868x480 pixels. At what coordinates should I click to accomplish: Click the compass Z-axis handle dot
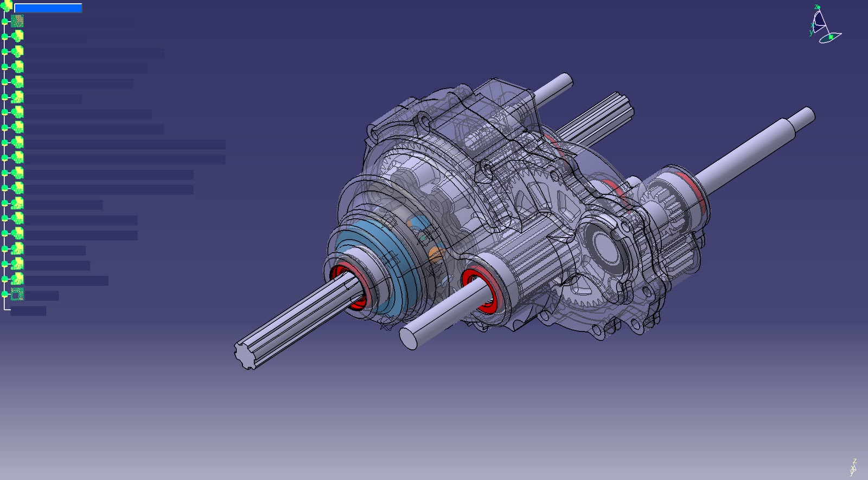[x=818, y=8]
